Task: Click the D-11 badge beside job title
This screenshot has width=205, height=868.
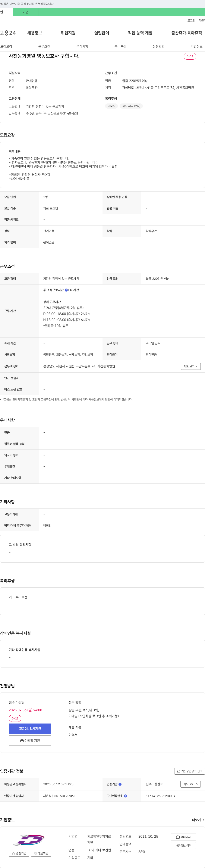Action: click(190, 56)
